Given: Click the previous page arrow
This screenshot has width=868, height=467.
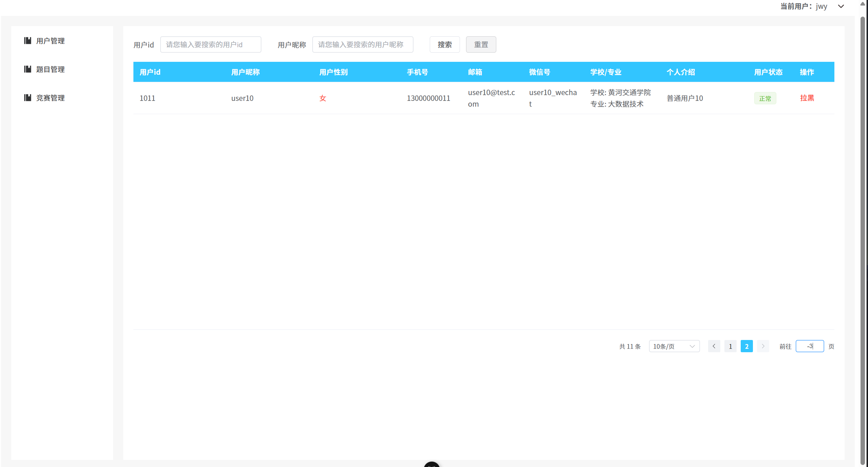Looking at the screenshot, I should (x=714, y=346).
